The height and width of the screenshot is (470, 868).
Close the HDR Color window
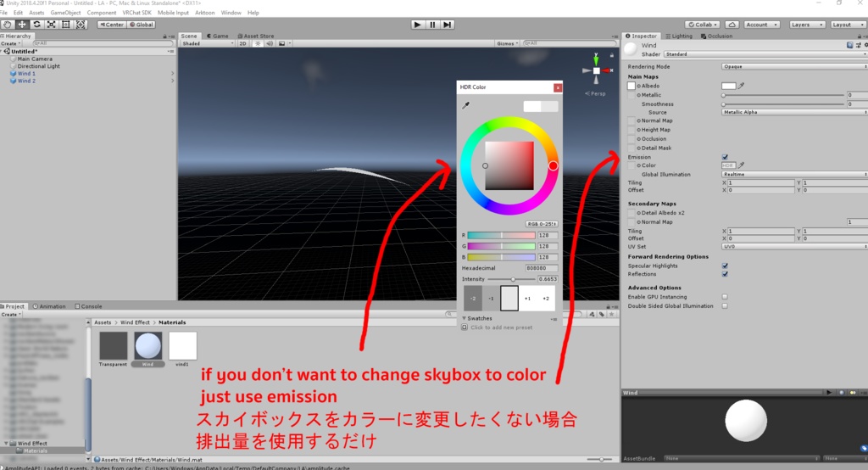point(558,87)
